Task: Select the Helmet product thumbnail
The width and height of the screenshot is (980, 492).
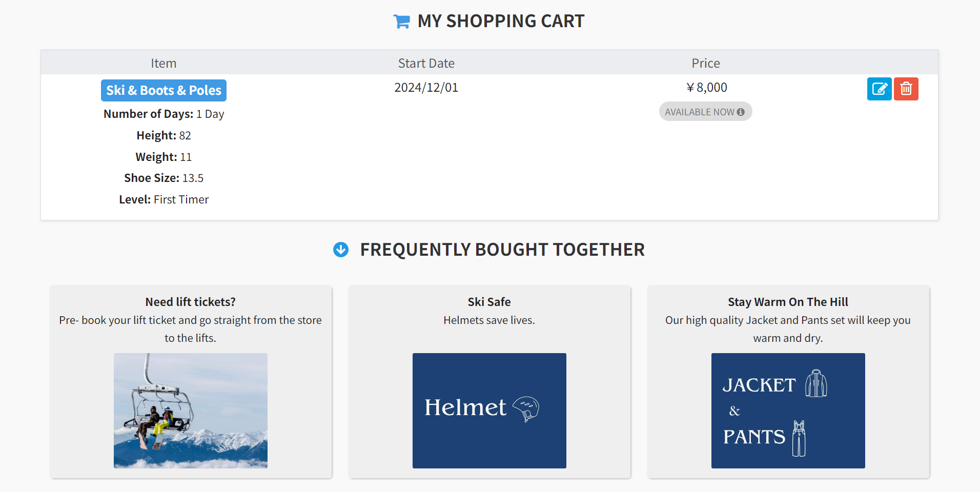Action: [489, 410]
